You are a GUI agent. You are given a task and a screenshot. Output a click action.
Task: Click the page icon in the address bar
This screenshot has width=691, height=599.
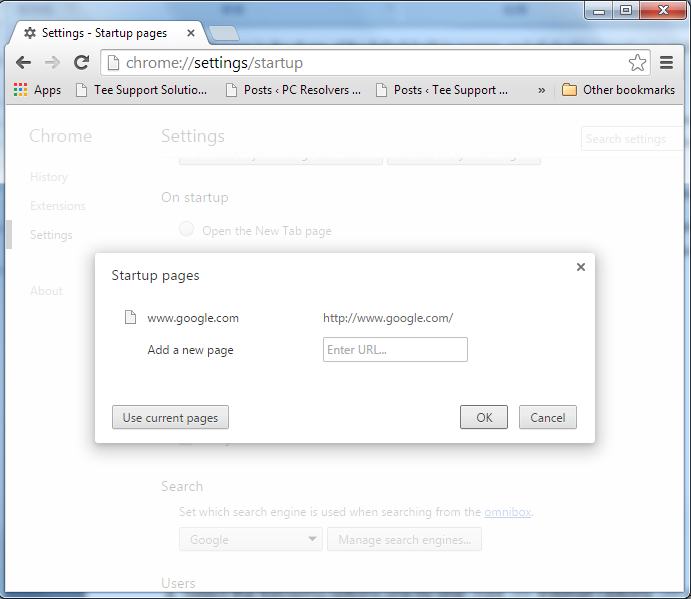(x=113, y=63)
